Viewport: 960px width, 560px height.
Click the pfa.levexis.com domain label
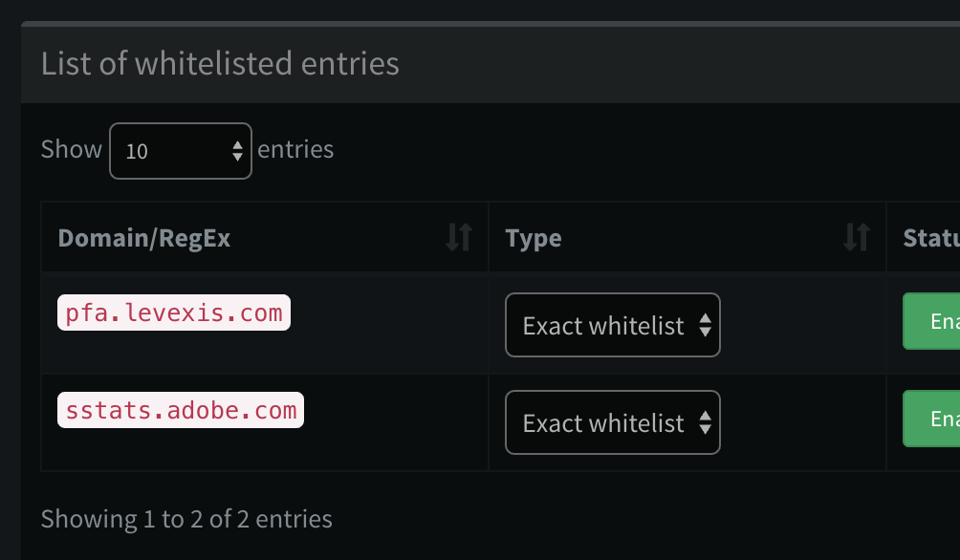point(173,312)
